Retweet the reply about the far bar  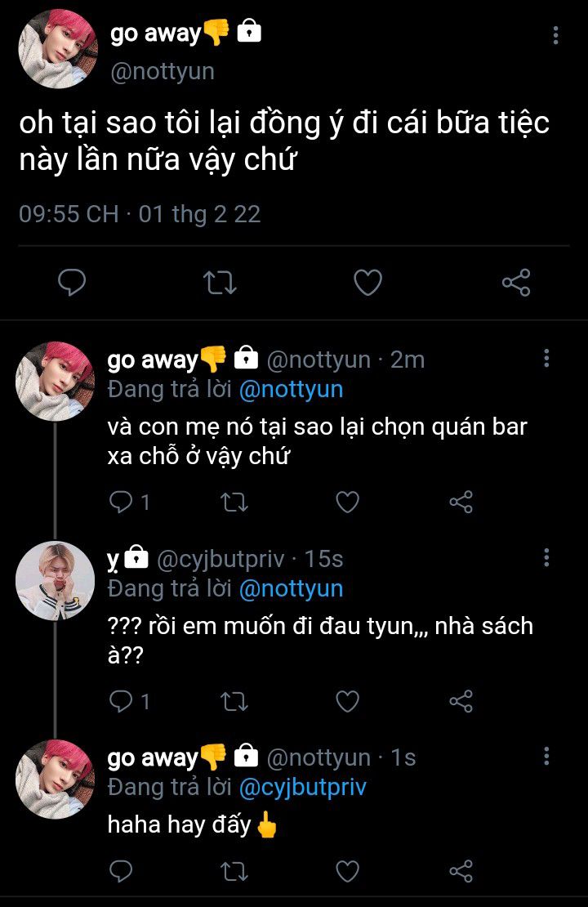coord(234,502)
